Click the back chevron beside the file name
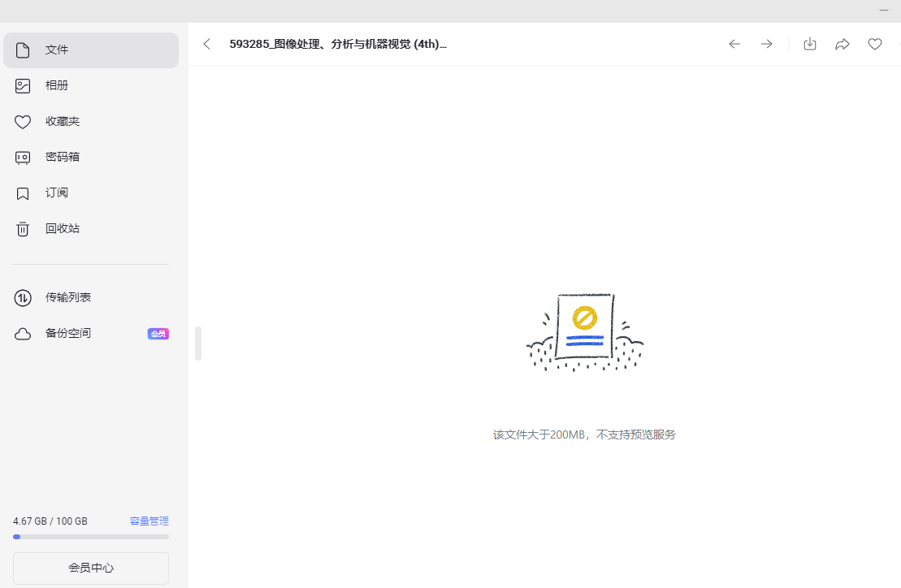 click(x=206, y=44)
